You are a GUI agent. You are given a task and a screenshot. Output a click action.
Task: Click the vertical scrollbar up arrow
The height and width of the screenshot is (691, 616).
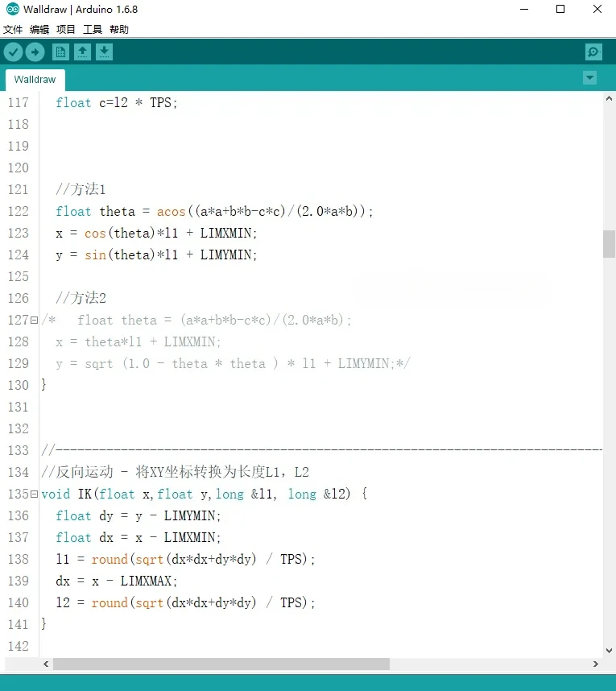pos(609,99)
